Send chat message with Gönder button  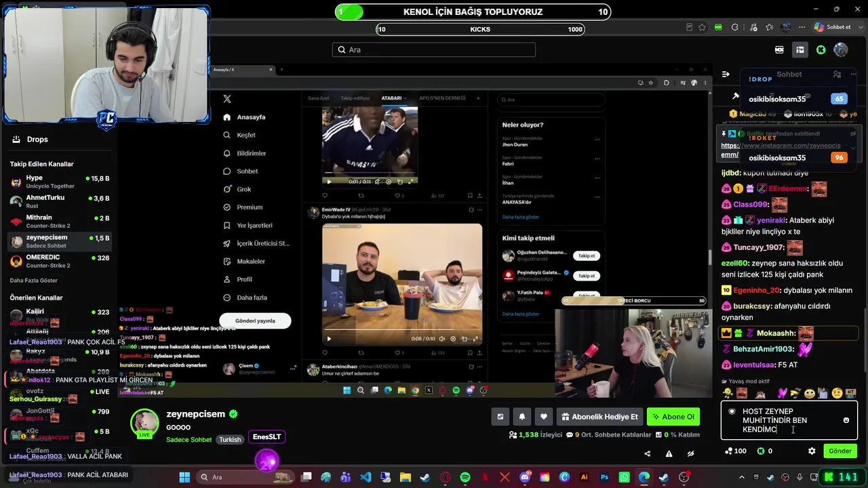pyautogui.click(x=840, y=451)
